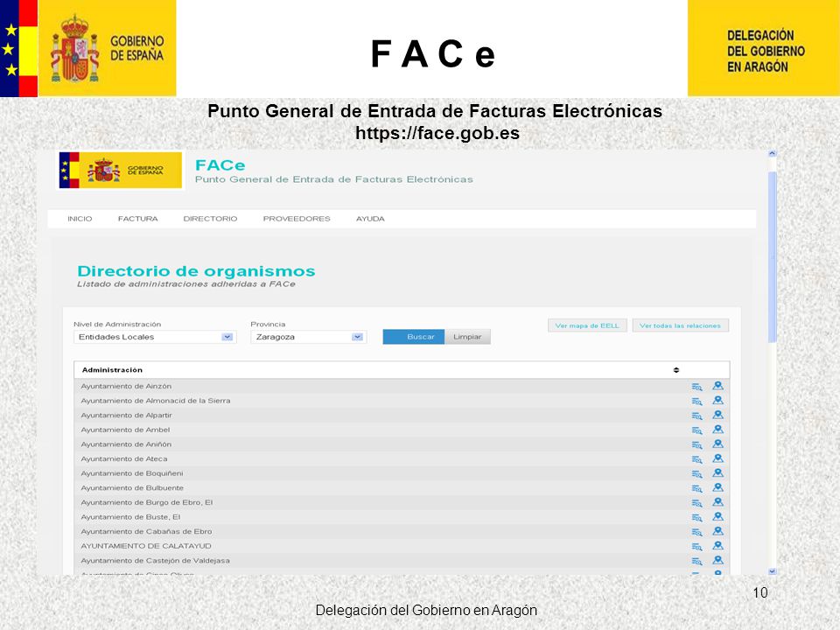
Task: Select row Ayuntamiento de Cabañas de Ebro
Action: (x=402, y=531)
